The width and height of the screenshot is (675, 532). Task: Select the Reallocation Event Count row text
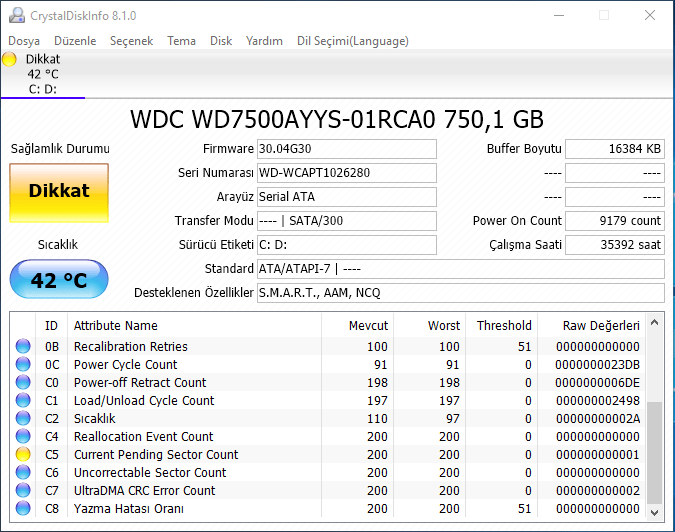[x=143, y=437]
